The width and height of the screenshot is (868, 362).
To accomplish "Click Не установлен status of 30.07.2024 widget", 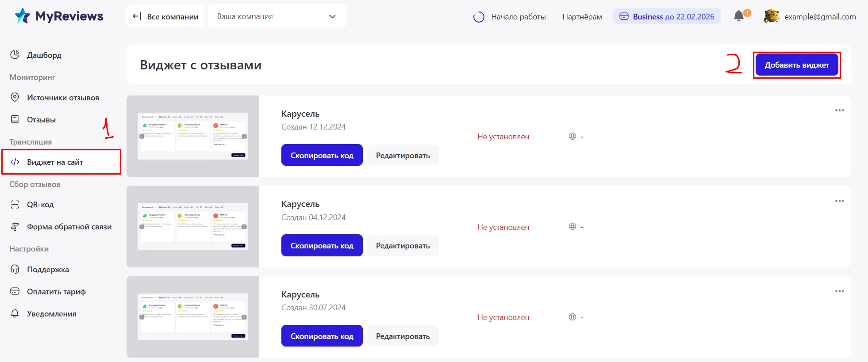I will (503, 317).
